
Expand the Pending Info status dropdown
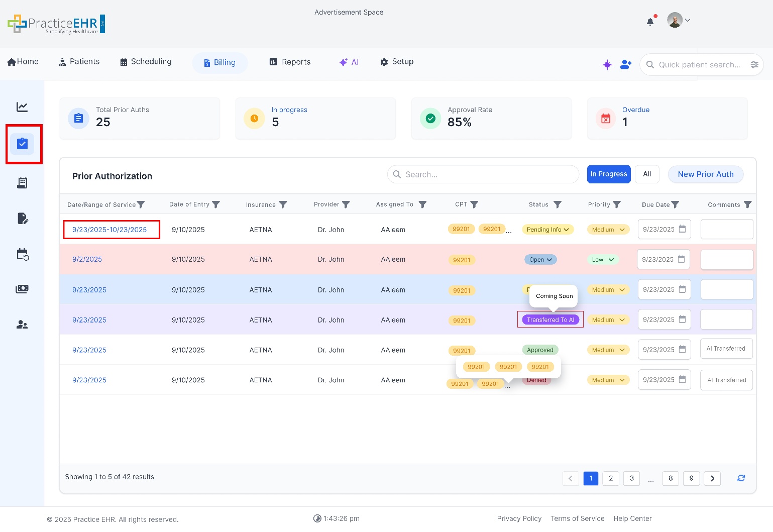[548, 230]
